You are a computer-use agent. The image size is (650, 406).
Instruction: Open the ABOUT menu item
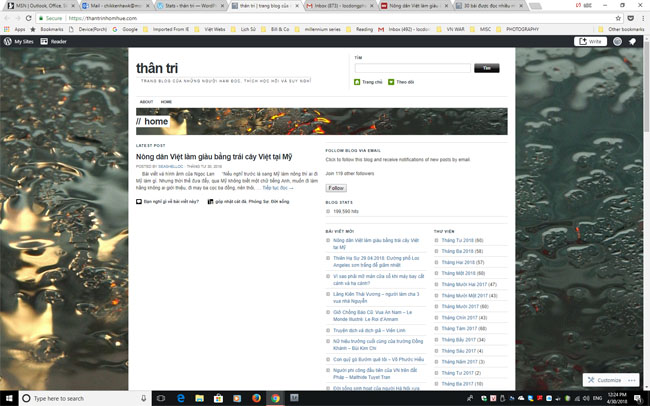(146, 102)
